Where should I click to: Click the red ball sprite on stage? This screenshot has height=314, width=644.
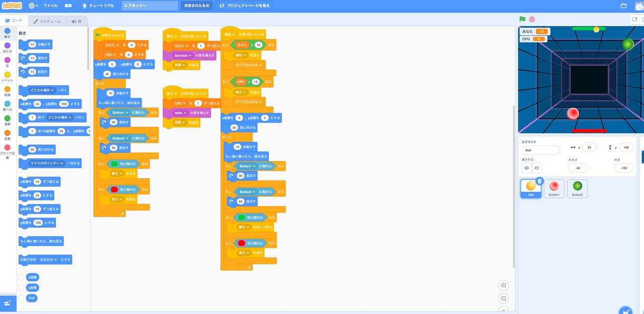tap(573, 113)
